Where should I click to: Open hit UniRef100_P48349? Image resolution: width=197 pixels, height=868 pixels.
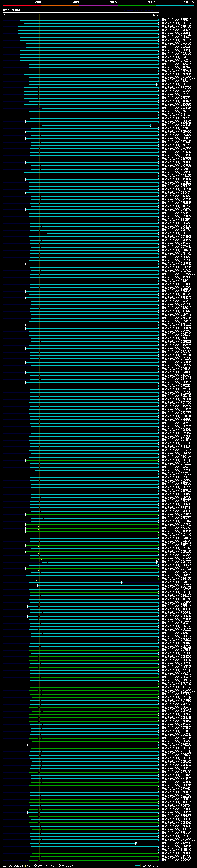(x=177, y=81)
